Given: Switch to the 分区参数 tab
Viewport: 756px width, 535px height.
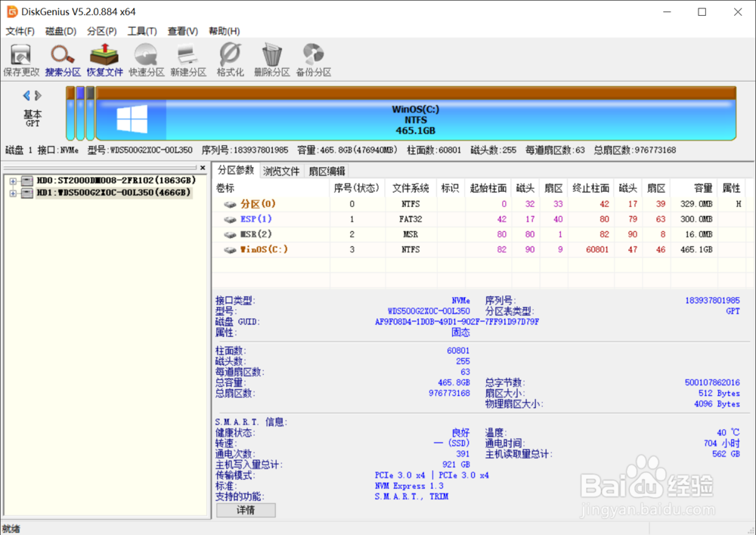Looking at the screenshot, I should 236,170.
